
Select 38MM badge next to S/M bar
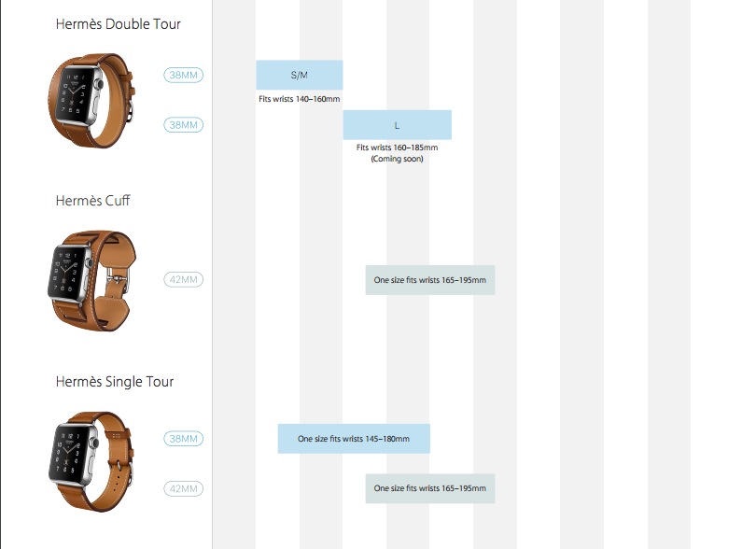pyautogui.click(x=183, y=75)
